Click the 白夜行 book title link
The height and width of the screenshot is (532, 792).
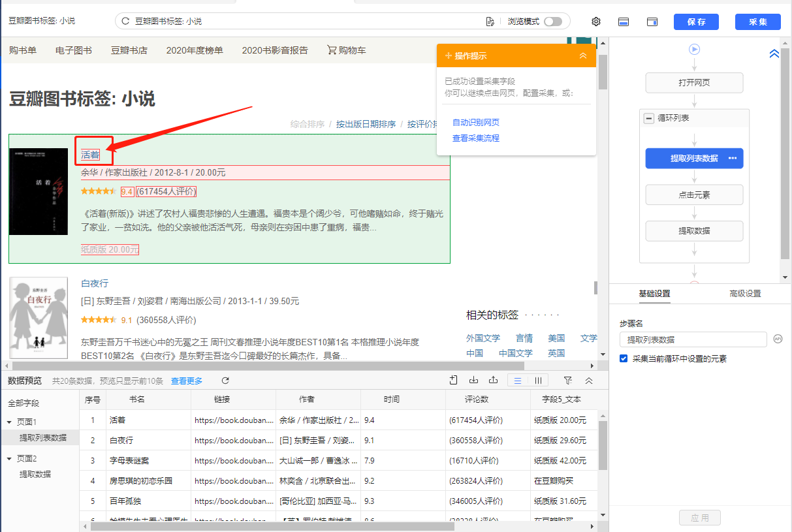(x=95, y=283)
